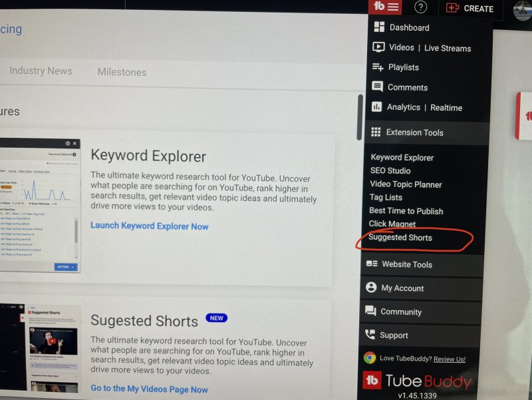Open the Analytics bar chart icon
Image resolution: width=532 pixels, height=400 pixels.
point(376,107)
